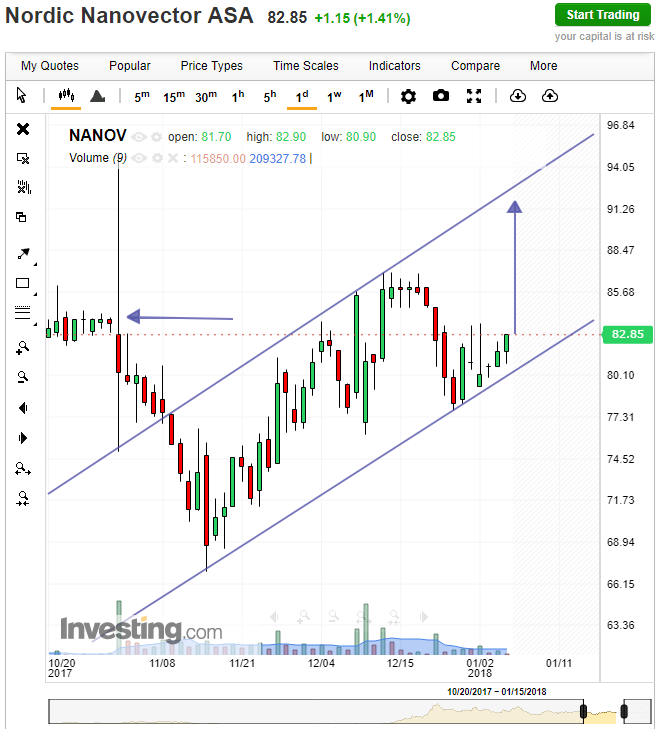Screen dimensions: 656x729
Task: Click faint scroll-left arrow above volume bars
Action: [x=274, y=617]
